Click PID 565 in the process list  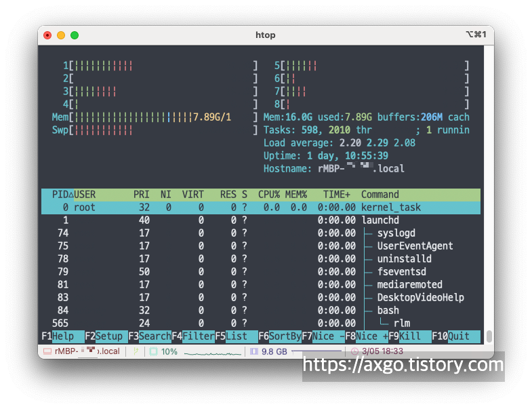tap(60, 324)
